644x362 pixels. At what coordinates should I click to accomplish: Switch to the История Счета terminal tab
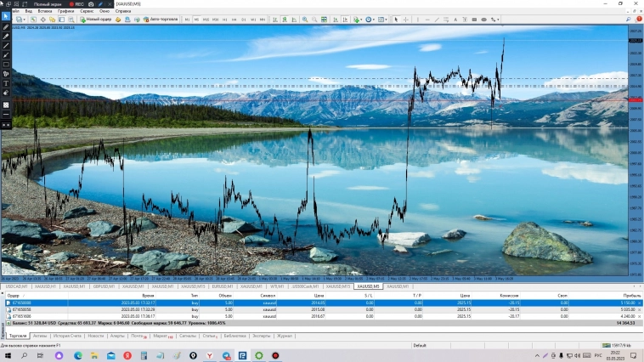(x=68, y=336)
